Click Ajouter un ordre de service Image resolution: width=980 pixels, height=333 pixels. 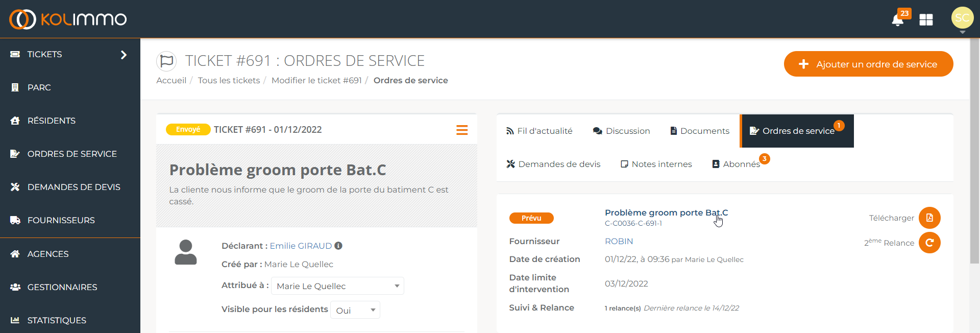pyautogui.click(x=869, y=64)
